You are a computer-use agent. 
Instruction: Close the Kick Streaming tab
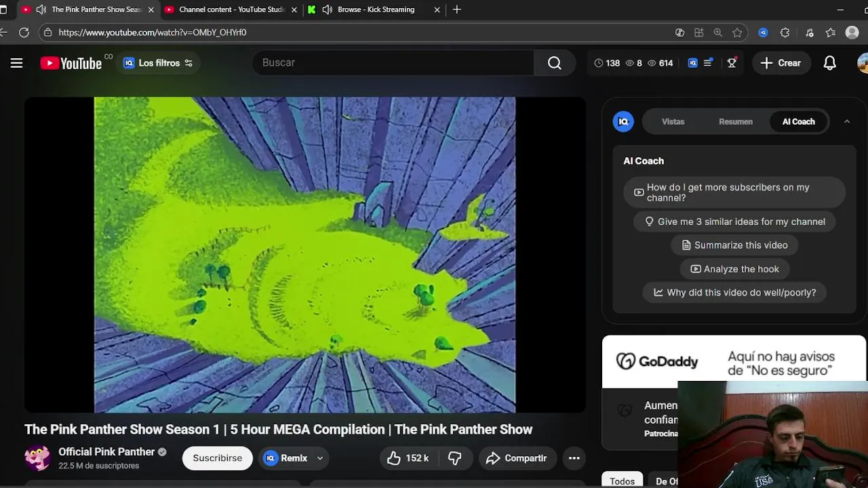pos(437,9)
